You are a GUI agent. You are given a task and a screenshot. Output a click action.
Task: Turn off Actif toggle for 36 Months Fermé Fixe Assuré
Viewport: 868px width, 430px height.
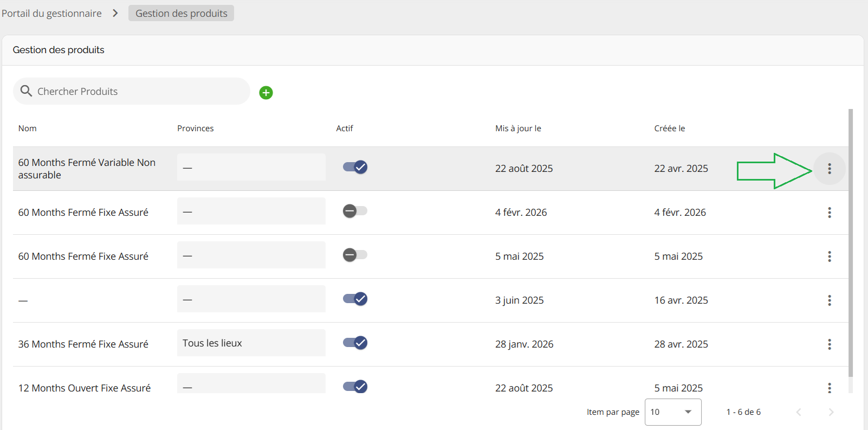pos(355,343)
